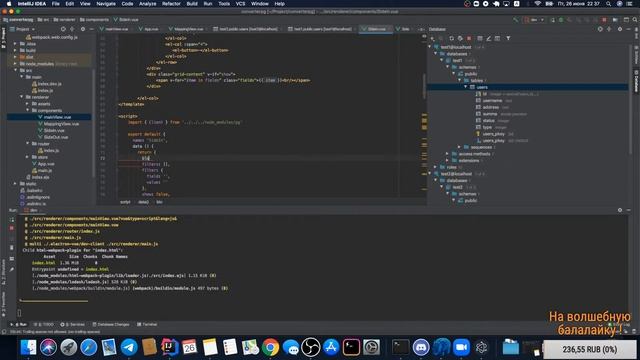Switch to MappingView.vue editor tab
This screenshot has height=360, width=640.
tap(186, 29)
